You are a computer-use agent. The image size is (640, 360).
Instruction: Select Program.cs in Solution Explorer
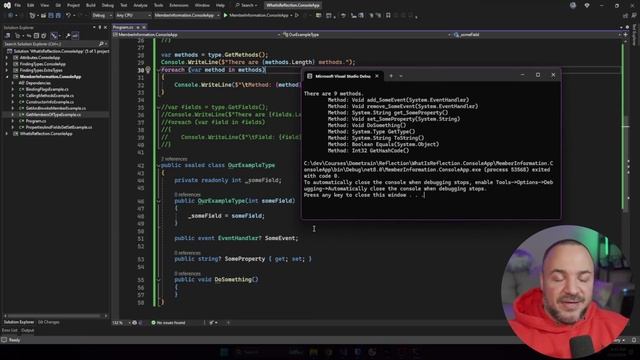point(36,121)
